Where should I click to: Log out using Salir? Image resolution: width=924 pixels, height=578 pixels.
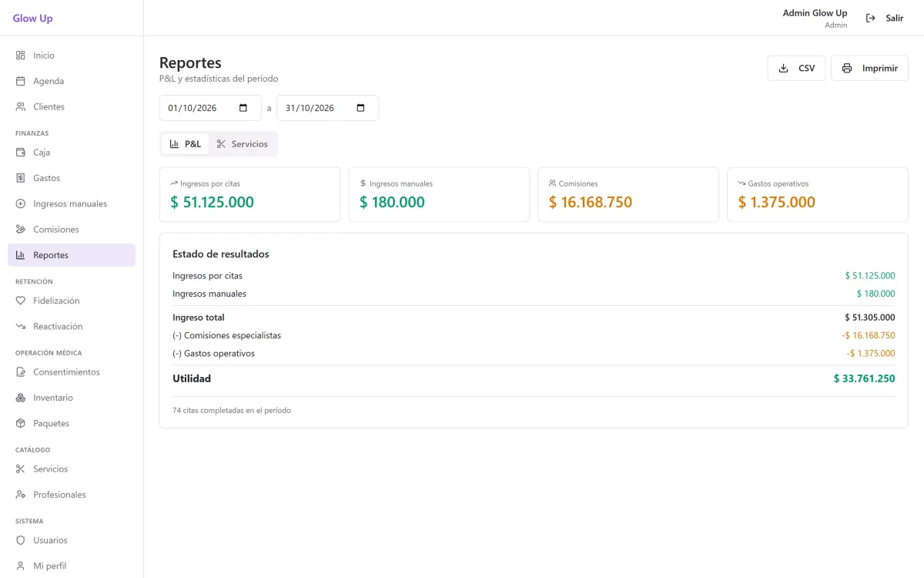(885, 18)
